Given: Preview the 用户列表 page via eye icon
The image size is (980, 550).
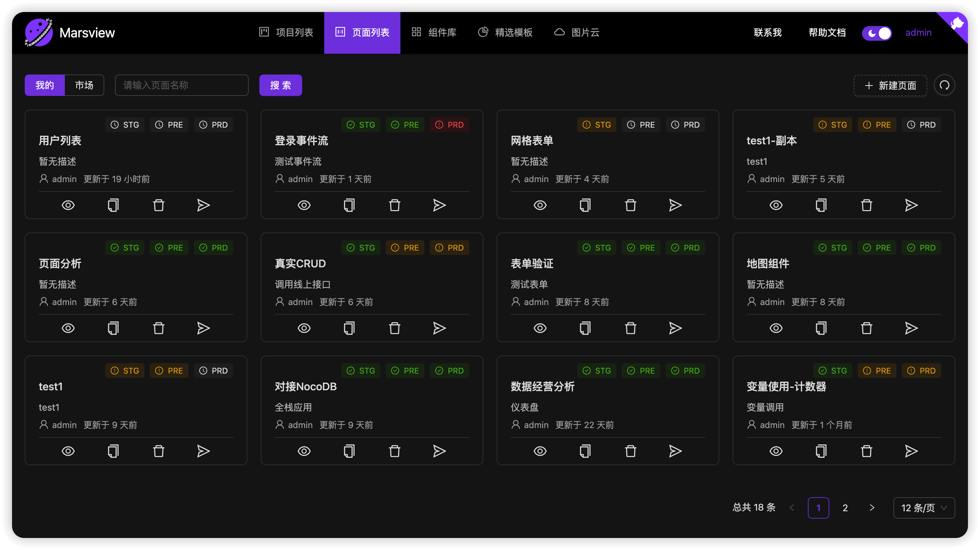Looking at the screenshot, I should (x=68, y=205).
